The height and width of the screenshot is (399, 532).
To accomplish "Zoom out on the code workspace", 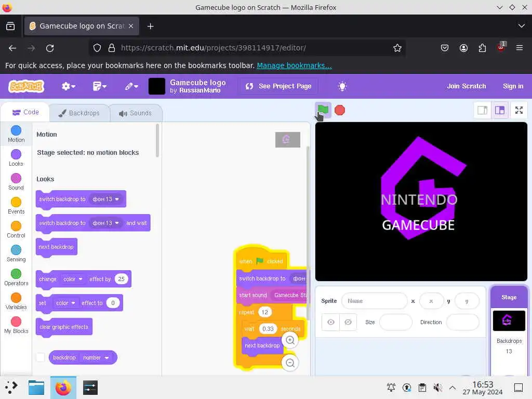I will coord(290,363).
